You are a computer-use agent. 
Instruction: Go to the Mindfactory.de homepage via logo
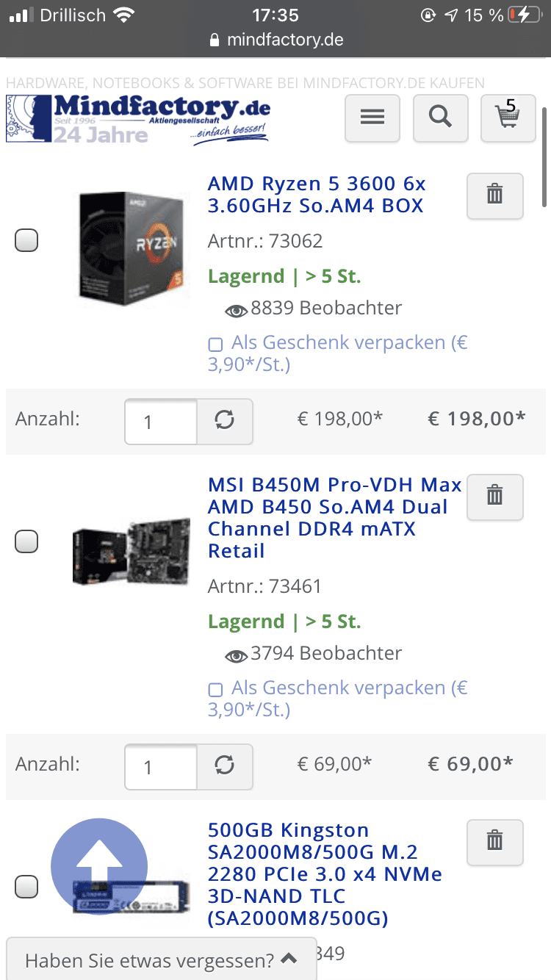click(138, 118)
